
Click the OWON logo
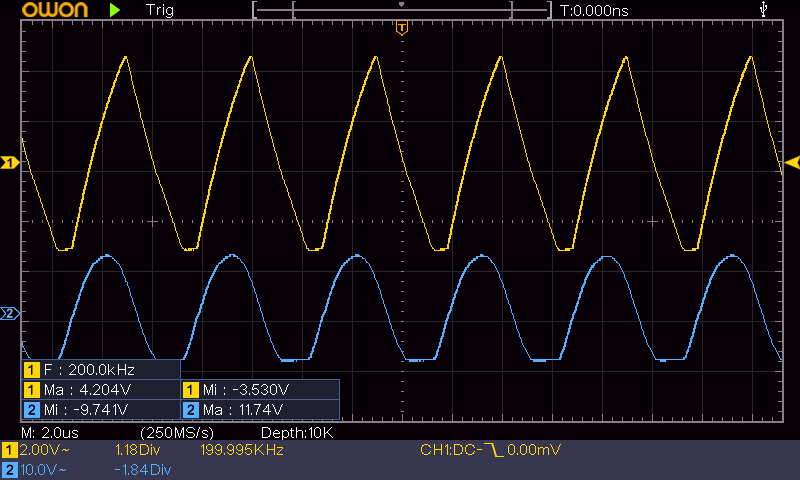(x=55, y=10)
